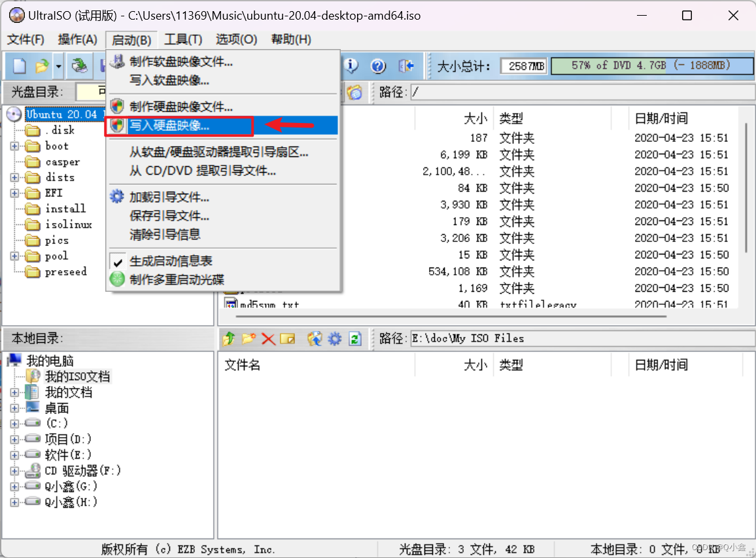This screenshot has height=558, width=756.
Task: Click the blue info toolbar icon
Action: (351, 65)
